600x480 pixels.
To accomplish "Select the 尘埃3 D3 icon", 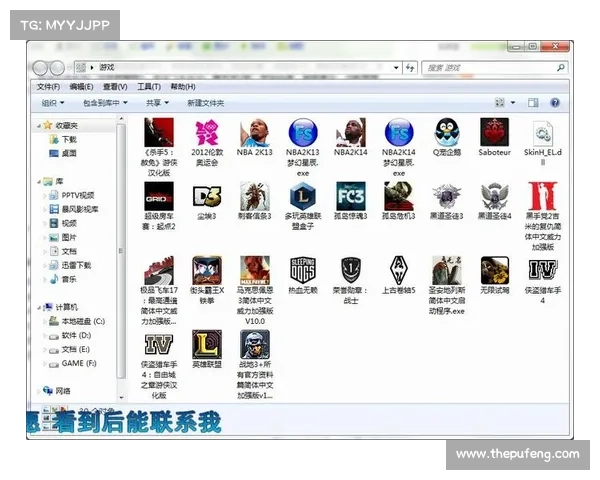I will (x=207, y=196).
